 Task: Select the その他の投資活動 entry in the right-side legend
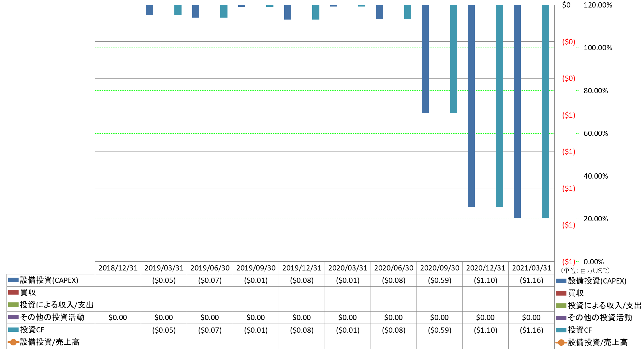point(594,318)
